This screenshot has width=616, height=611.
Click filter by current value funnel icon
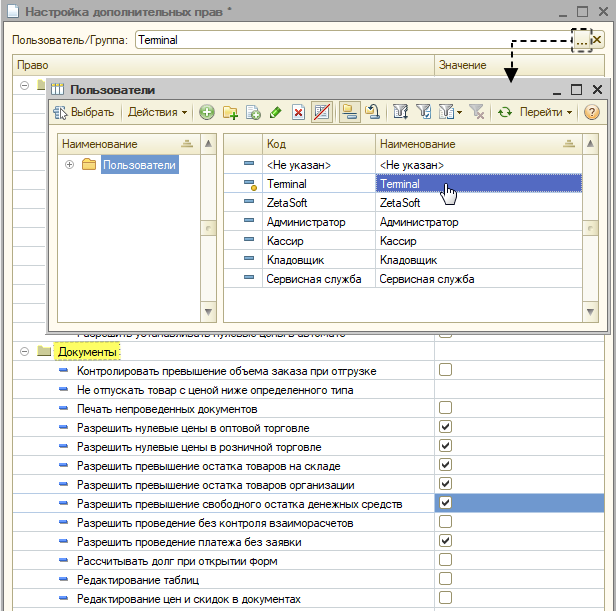pos(424,112)
